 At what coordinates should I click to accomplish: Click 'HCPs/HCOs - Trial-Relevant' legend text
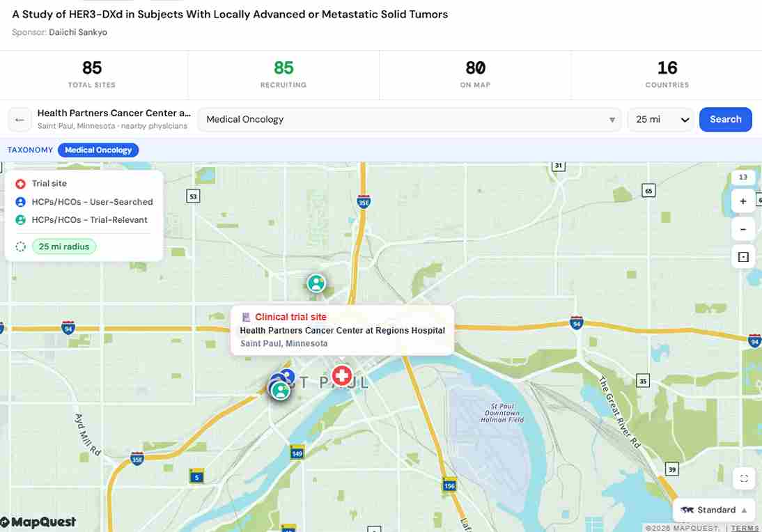click(89, 219)
